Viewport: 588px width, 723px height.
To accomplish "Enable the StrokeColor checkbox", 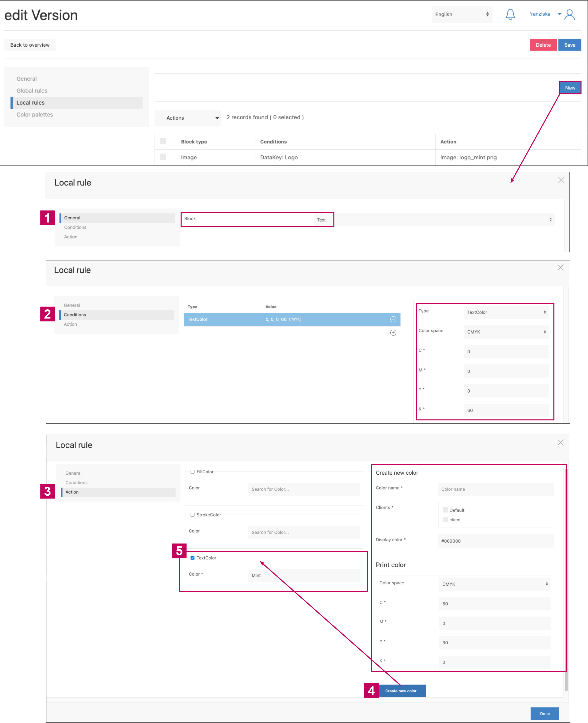I will [192, 515].
